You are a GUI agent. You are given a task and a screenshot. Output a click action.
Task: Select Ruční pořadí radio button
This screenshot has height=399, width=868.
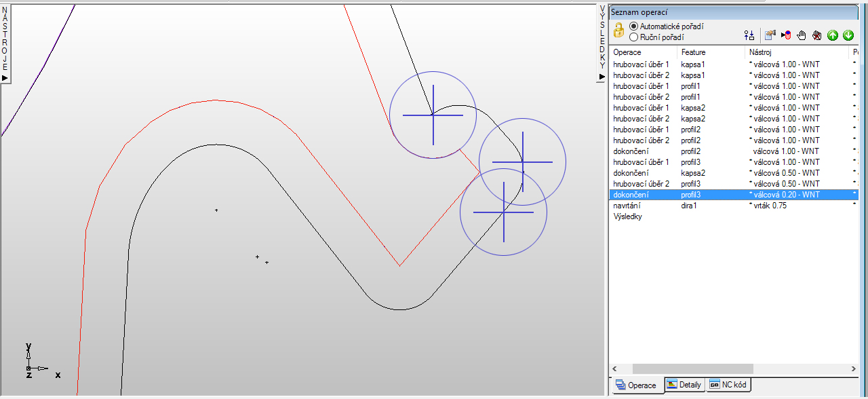pyautogui.click(x=634, y=37)
